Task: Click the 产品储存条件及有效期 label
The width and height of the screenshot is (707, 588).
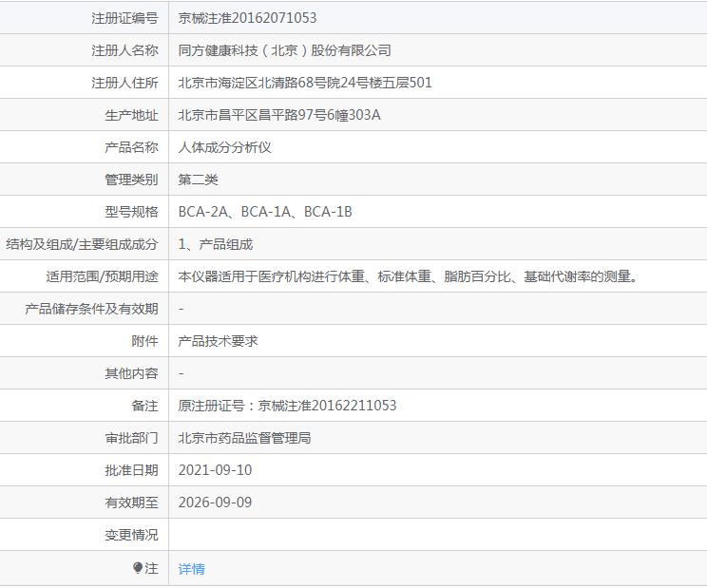Action: click(91, 309)
